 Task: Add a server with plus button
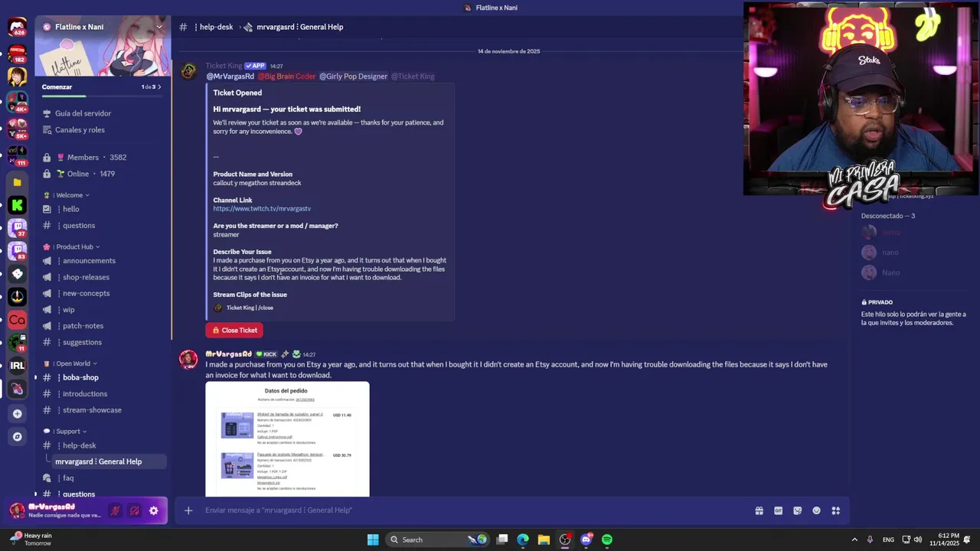point(17,414)
